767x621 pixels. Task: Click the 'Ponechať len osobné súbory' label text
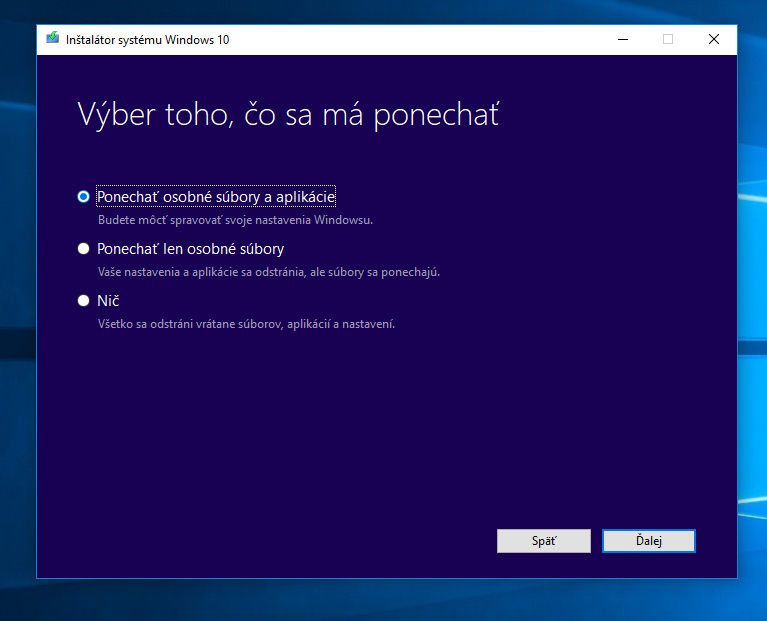(x=190, y=249)
